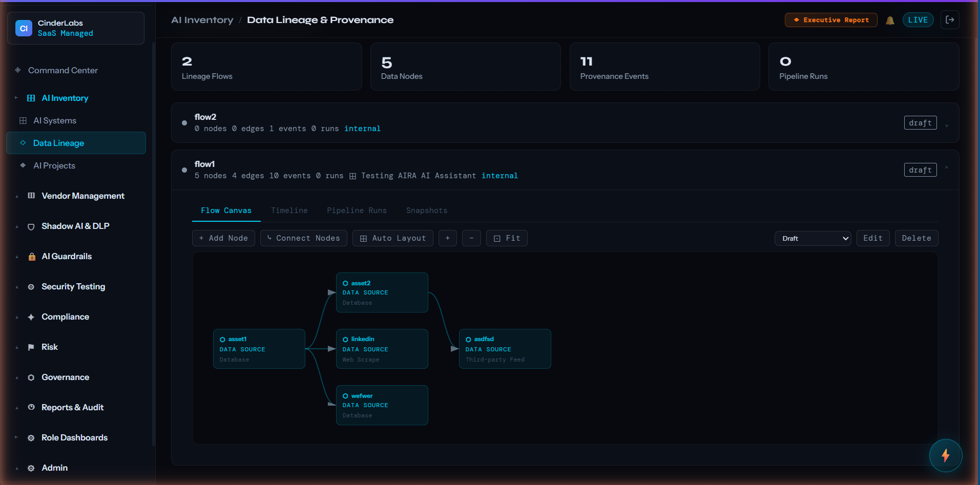This screenshot has width=980, height=485.
Task: Click the Vendor Management icon
Action: coord(31,196)
